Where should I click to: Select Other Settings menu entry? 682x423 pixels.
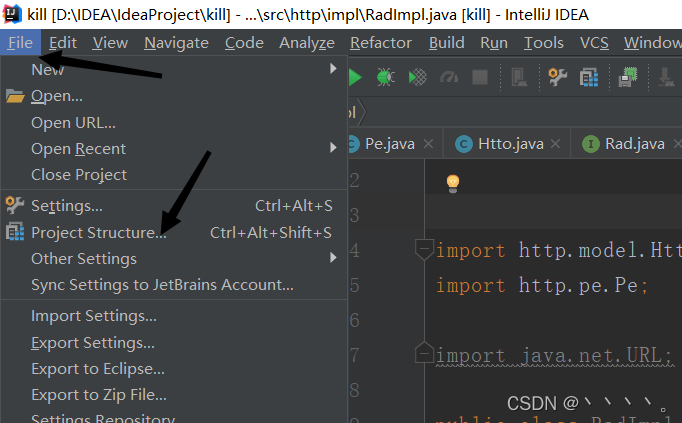tap(174, 259)
